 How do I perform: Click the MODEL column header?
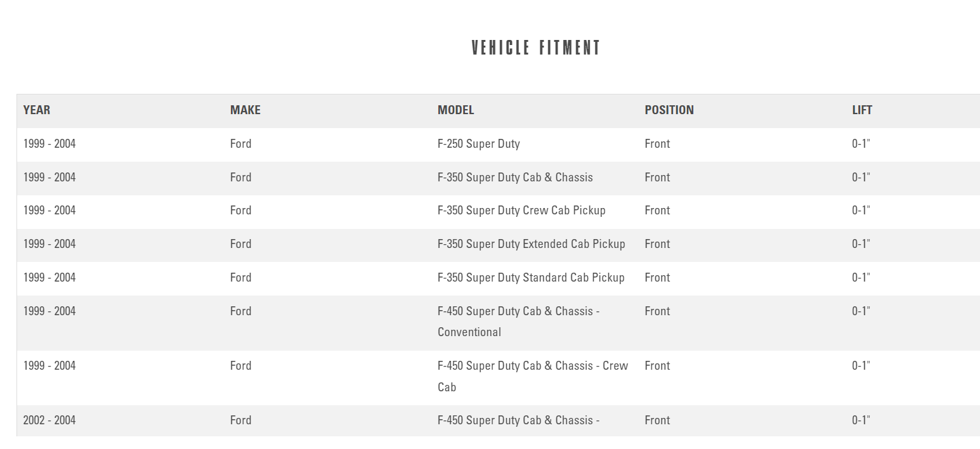tap(455, 110)
